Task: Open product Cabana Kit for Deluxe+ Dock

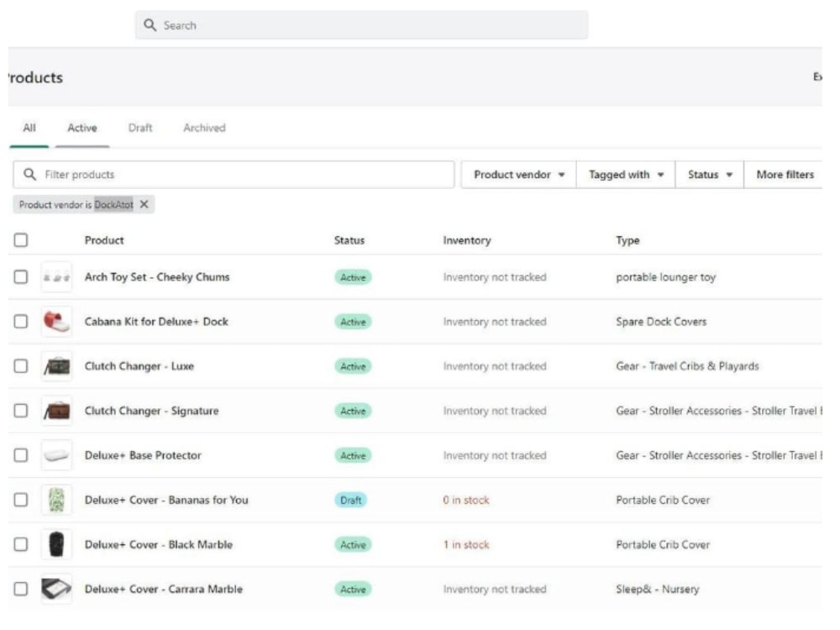Action: (x=156, y=322)
